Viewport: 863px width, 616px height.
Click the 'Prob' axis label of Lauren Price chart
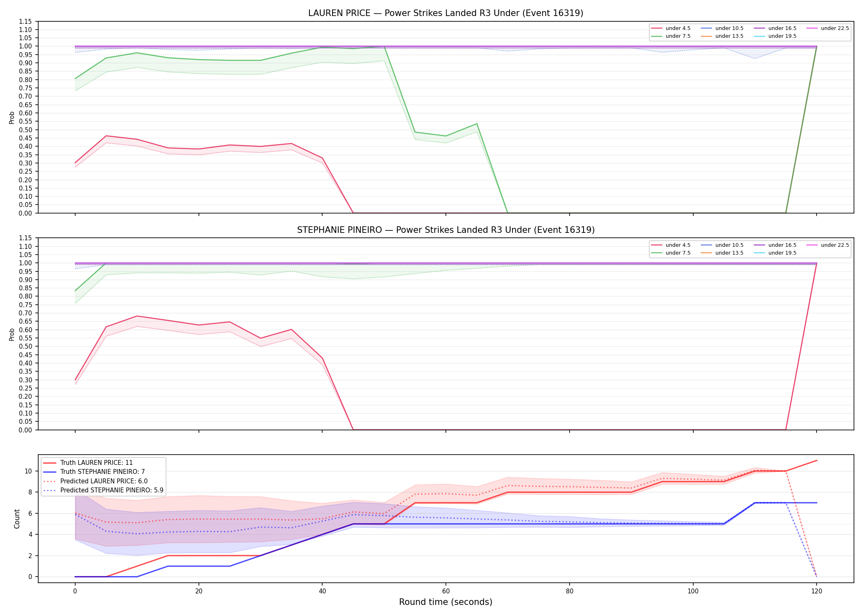point(12,117)
